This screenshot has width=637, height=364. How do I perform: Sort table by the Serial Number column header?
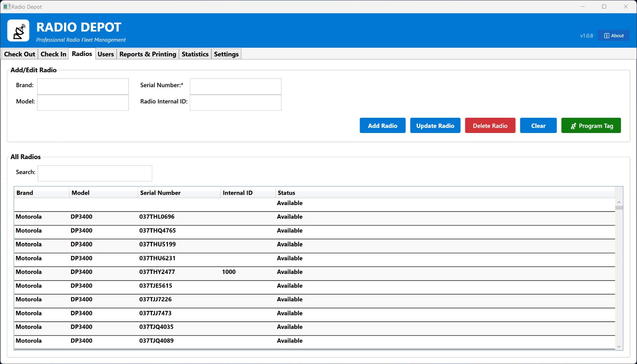coord(160,193)
